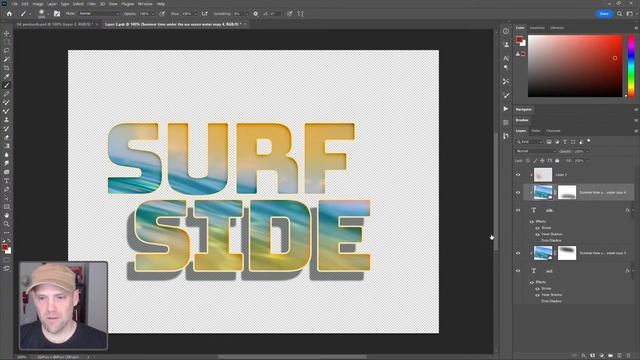The height and width of the screenshot is (360, 640).
Task: Click foreground color swatch in toolbar
Action: (x=4, y=247)
